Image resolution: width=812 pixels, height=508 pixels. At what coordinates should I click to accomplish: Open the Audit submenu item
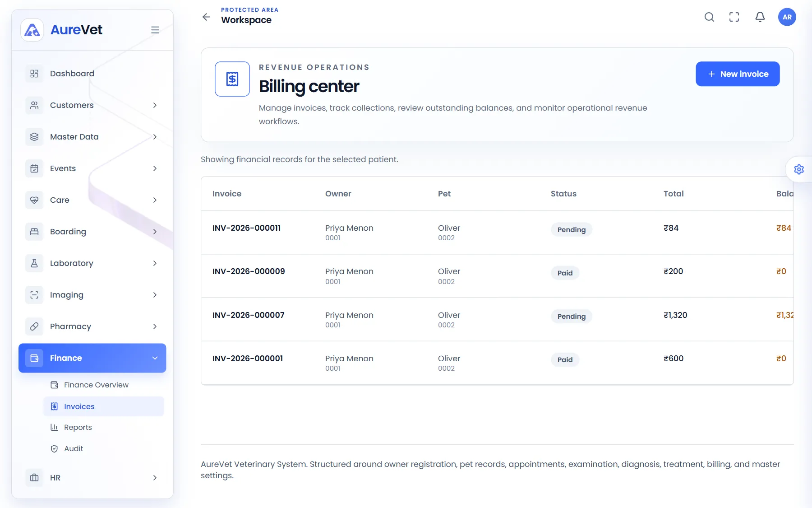[x=104, y=448]
